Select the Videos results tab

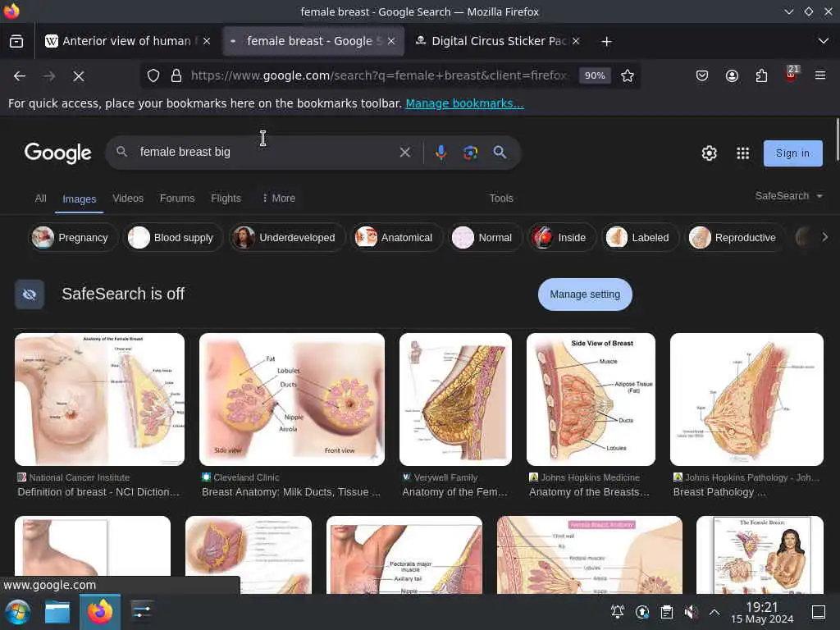click(x=128, y=199)
